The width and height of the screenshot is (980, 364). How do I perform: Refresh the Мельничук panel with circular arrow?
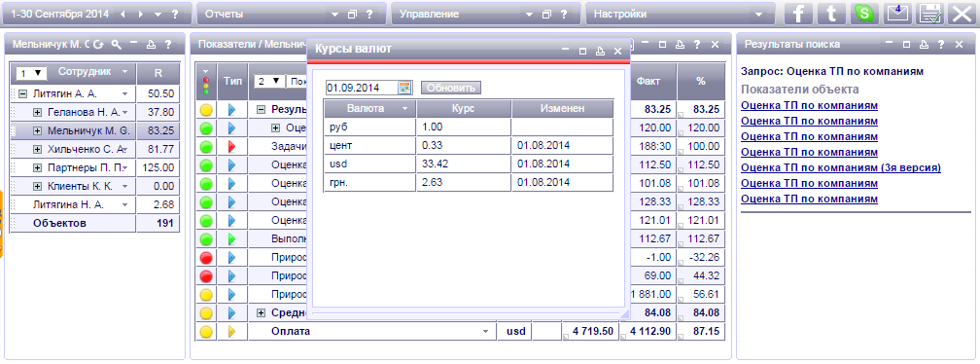pyautogui.click(x=98, y=45)
